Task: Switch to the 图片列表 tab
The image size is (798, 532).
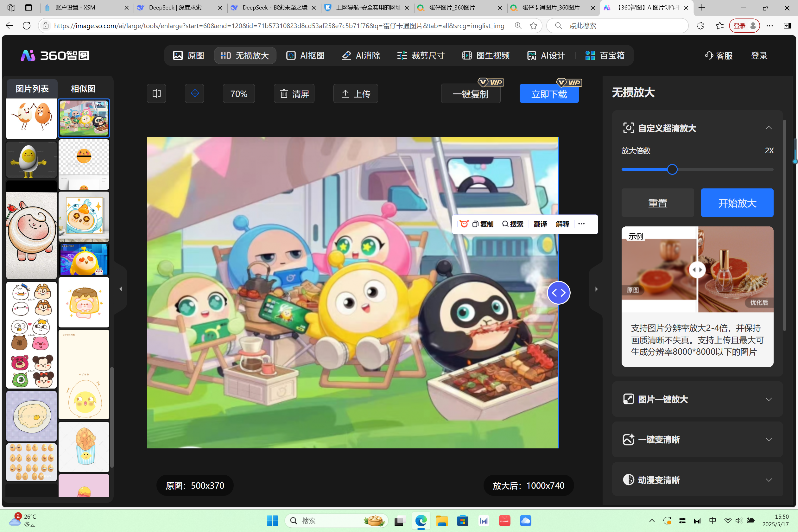Action: (32, 89)
